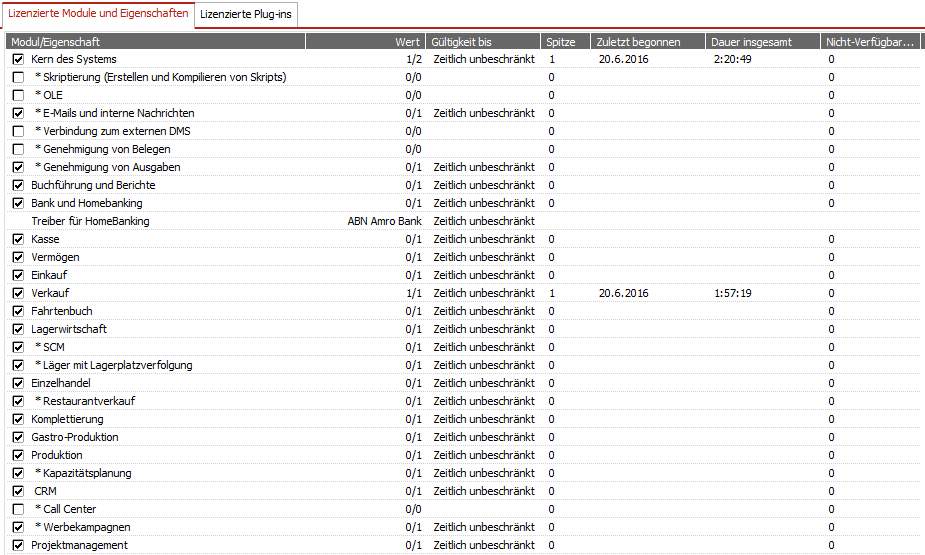The width and height of the screenshot is (925, 555).
Task: Select the Lizenzierte Module und Eigenschaften tab
Action: pyautogui.click(x=98, y=14)
